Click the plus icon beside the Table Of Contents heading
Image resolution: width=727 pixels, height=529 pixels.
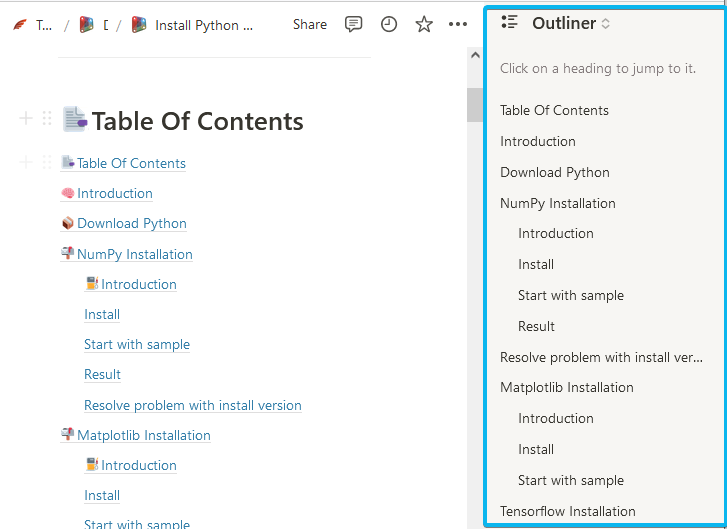click(x=26, y=120)
